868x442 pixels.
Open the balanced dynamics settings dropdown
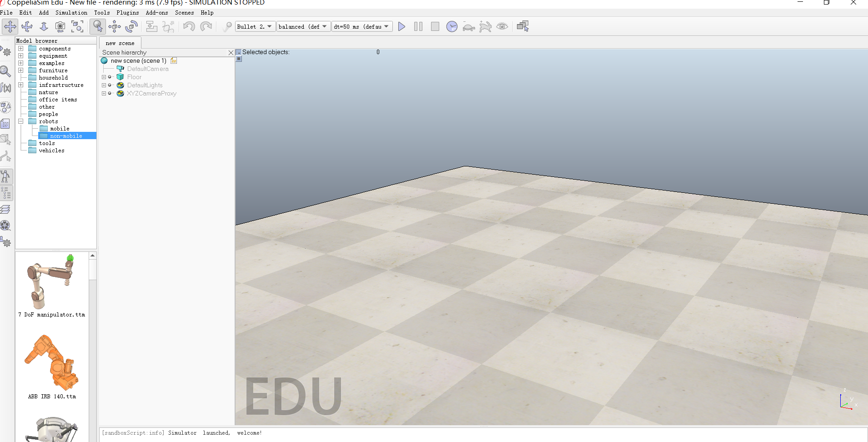303,26
